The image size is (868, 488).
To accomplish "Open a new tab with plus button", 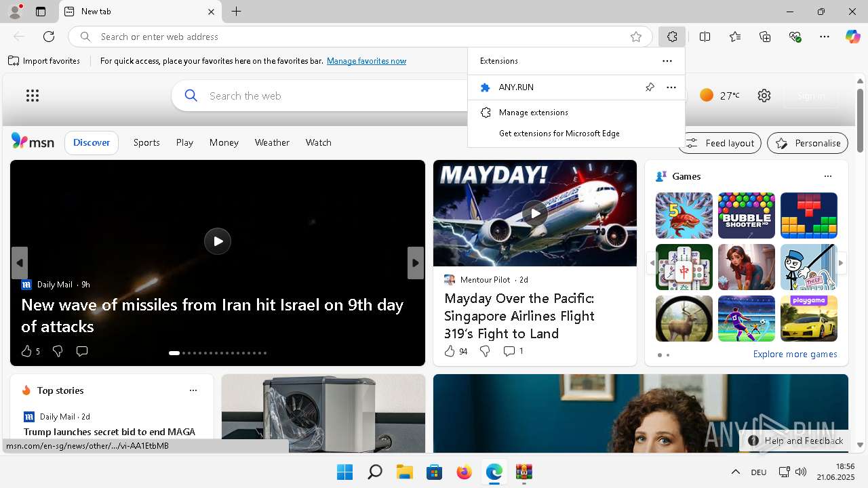I will tap(236, 12).
